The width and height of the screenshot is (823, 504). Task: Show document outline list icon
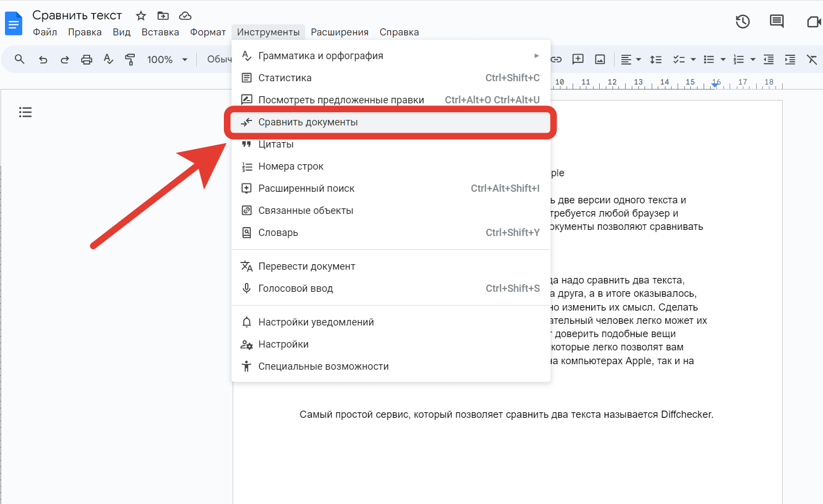coord(25,112)
